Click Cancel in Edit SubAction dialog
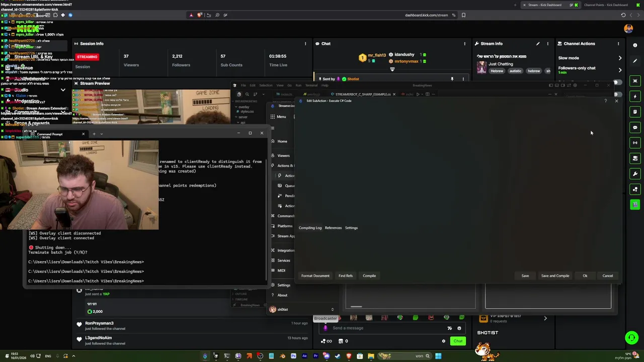Screen dimensions: 644x362 pos(608,276)
